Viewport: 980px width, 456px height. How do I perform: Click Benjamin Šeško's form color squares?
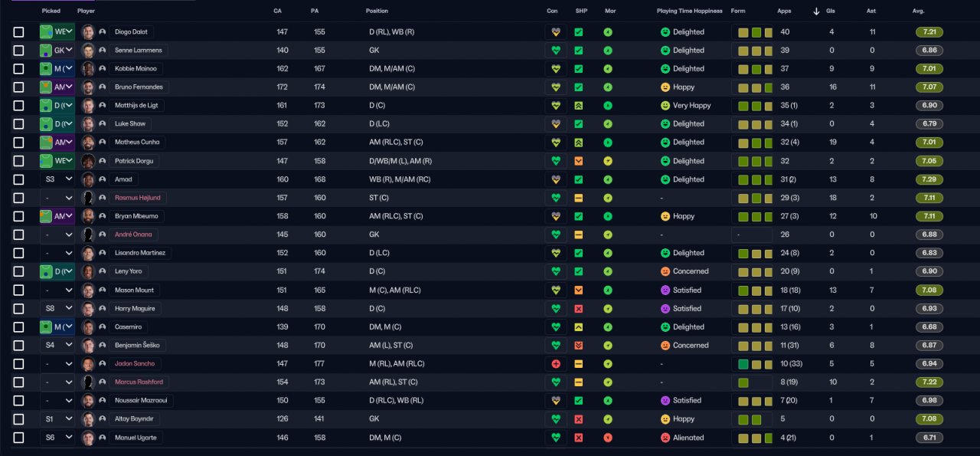coord(751,346)
